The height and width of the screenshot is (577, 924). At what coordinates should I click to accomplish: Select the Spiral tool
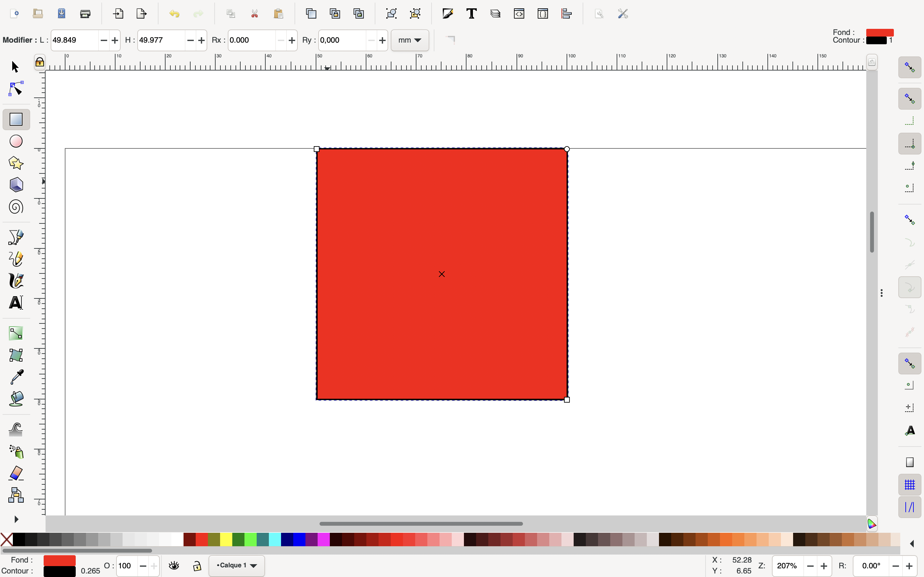(16, 207)
